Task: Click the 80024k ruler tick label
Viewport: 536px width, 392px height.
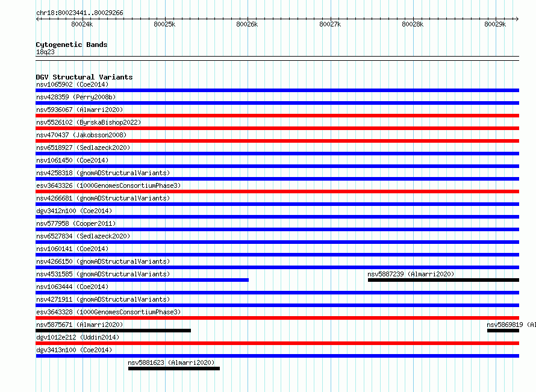Action: tap(82, 24)
